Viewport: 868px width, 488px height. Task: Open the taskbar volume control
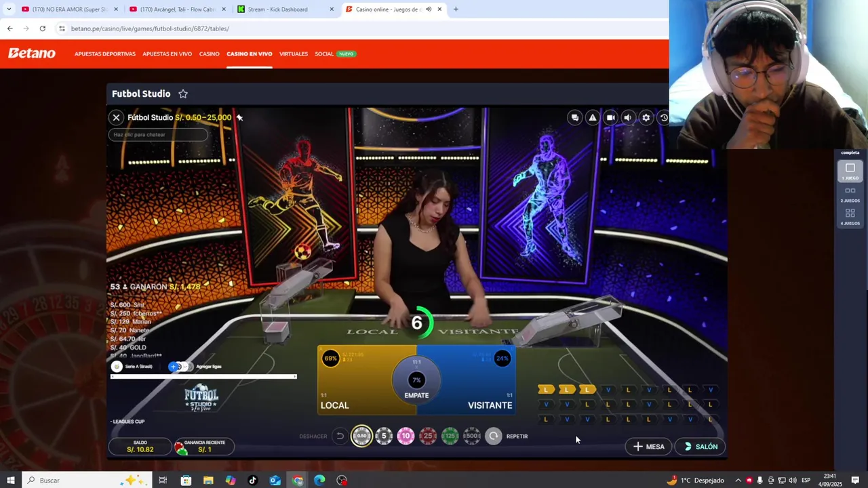[x=792, y=481]
